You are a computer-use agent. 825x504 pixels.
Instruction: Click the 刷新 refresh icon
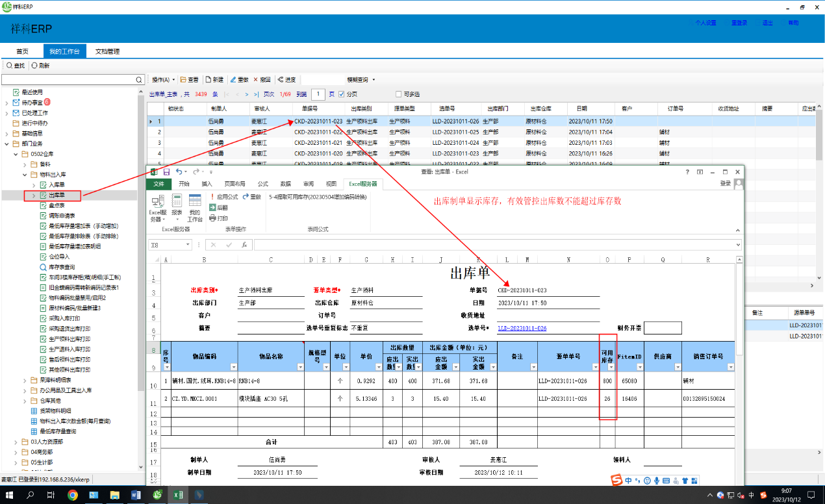34,66
